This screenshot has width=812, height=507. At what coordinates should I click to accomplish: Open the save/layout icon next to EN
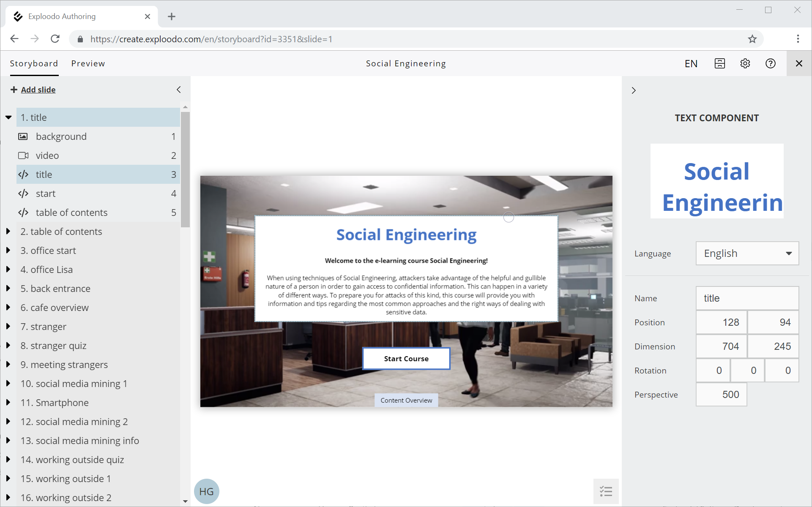719,63
